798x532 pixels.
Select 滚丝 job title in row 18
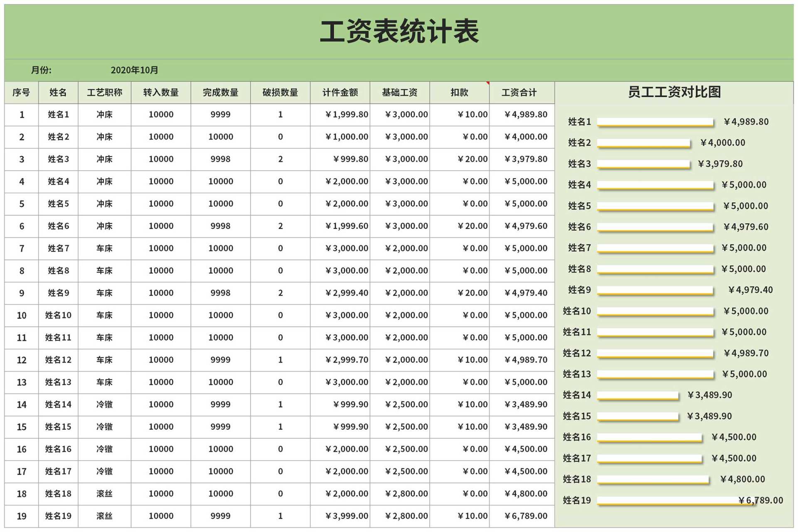coord(105,494)
